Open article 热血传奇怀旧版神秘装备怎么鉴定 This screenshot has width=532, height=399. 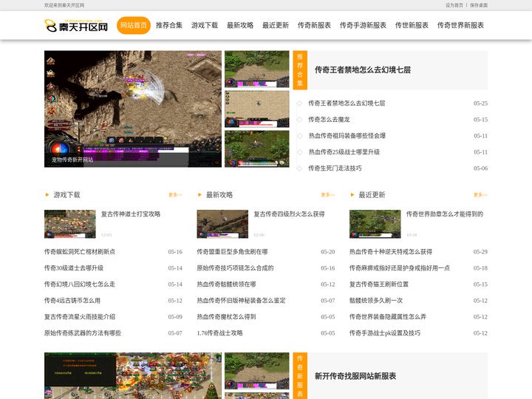[241, 301]
